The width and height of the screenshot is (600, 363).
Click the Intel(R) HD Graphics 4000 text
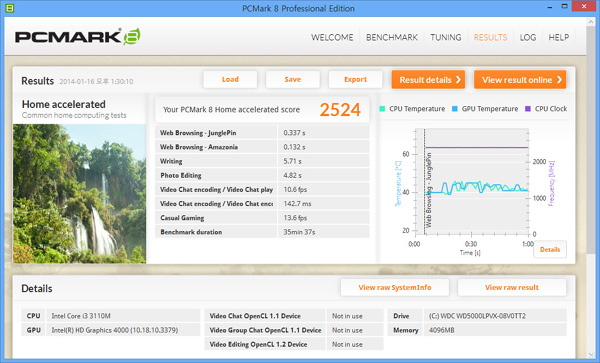click(115, 330)
